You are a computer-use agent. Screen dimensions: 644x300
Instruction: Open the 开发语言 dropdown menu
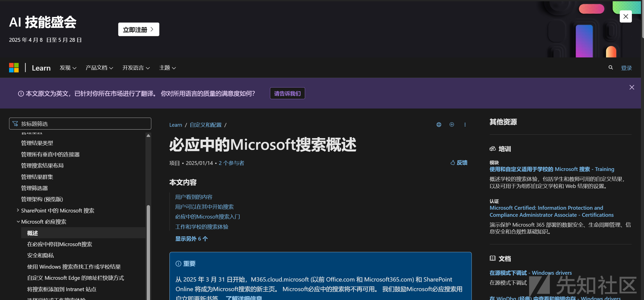click(136, 68)
